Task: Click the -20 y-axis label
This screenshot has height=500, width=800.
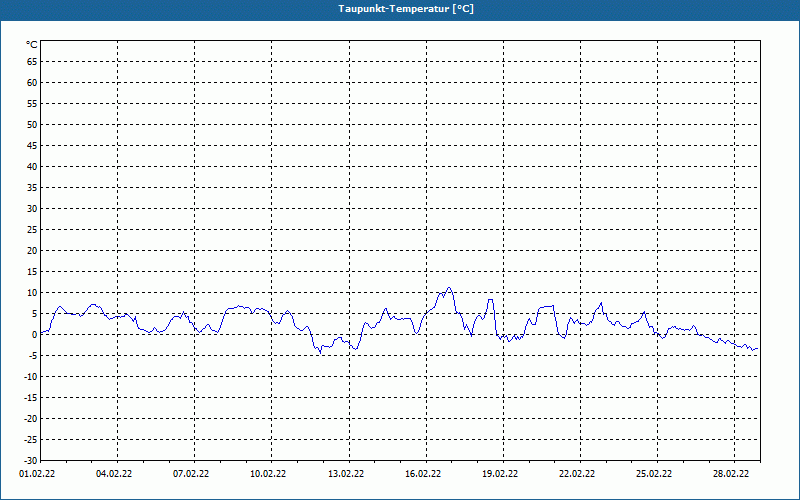Action: pyautogui.click(x=31, y=419)
